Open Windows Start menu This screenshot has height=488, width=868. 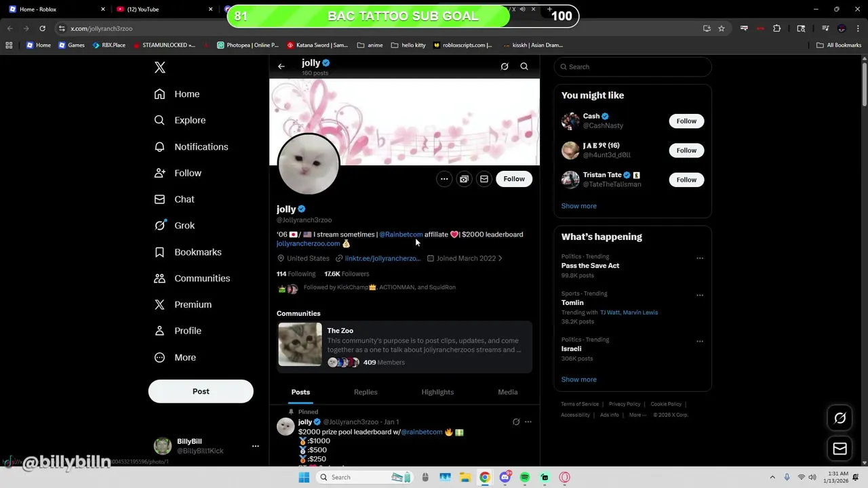tap(304, 477)
